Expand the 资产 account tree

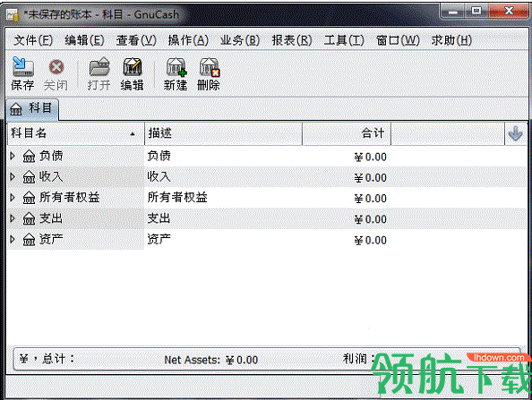pos(13,239)
